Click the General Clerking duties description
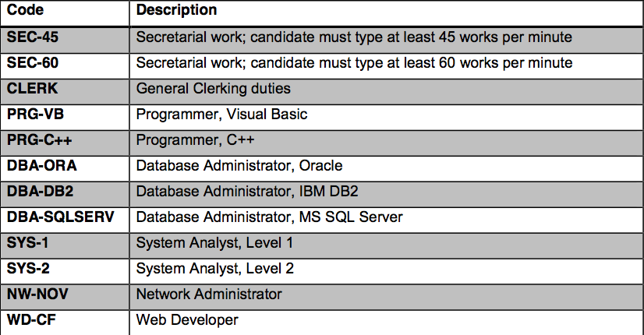The width and height of the screenshot is (644, 335). point(213,89)
